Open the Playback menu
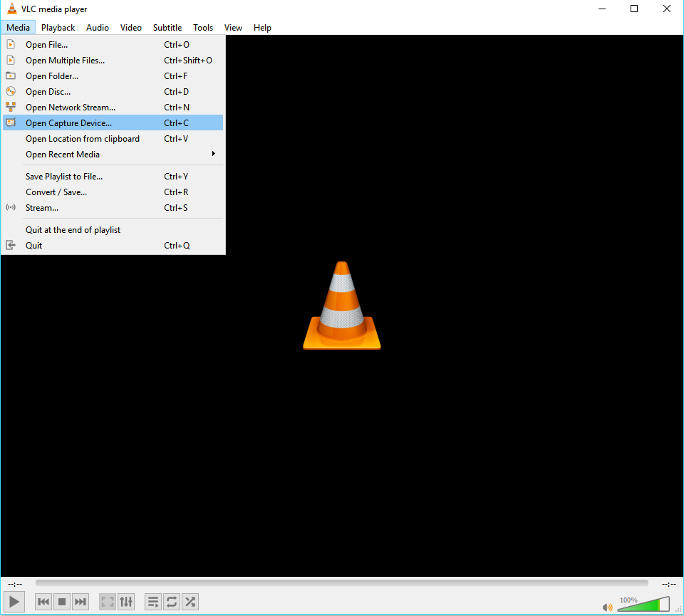The width and height of the screenshot is (684, 616). pos(58,28)
